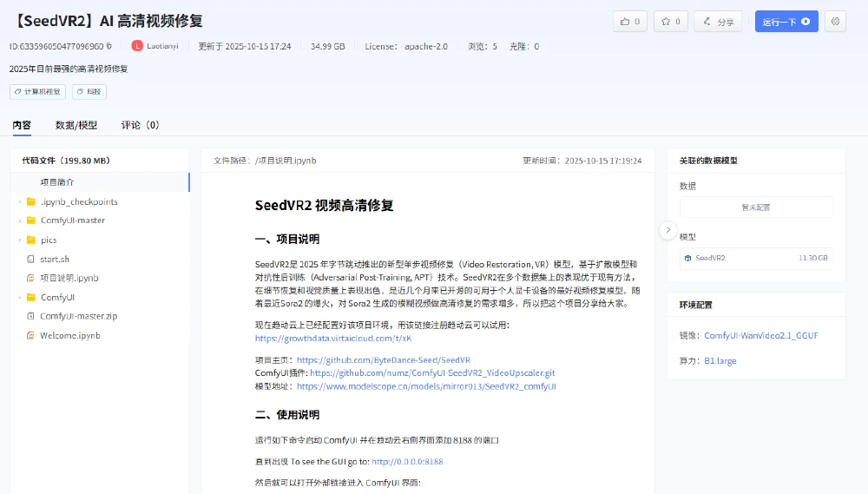The height and width of the screenshot is (494, 868).
Task: Open ComfyUI-master.zip file
Action: click(x=79, y=316)
